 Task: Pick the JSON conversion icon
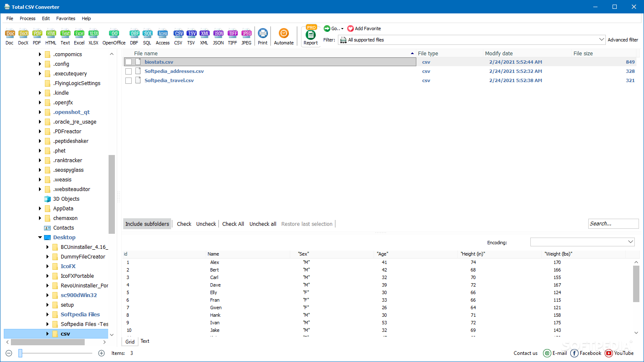point(218,37)
